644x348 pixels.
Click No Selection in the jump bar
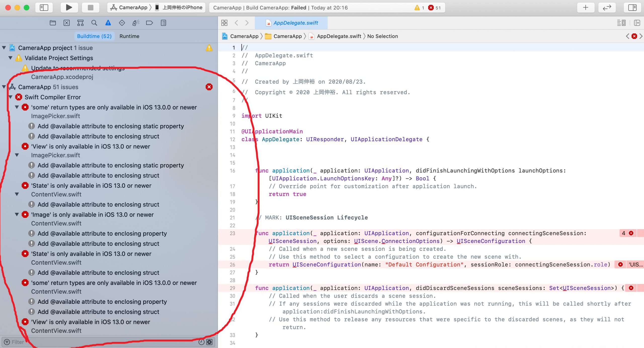(x=383, y=36)
